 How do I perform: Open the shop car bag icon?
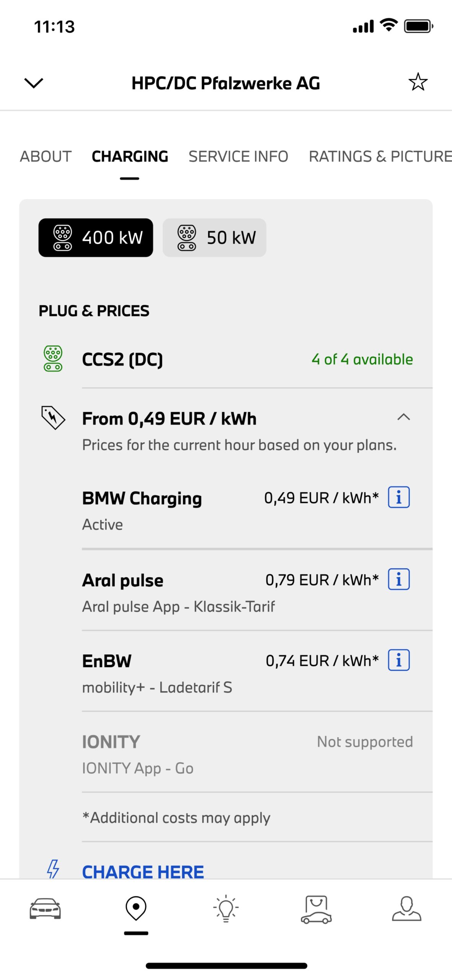pyautogui.click(x=316, y=909)
